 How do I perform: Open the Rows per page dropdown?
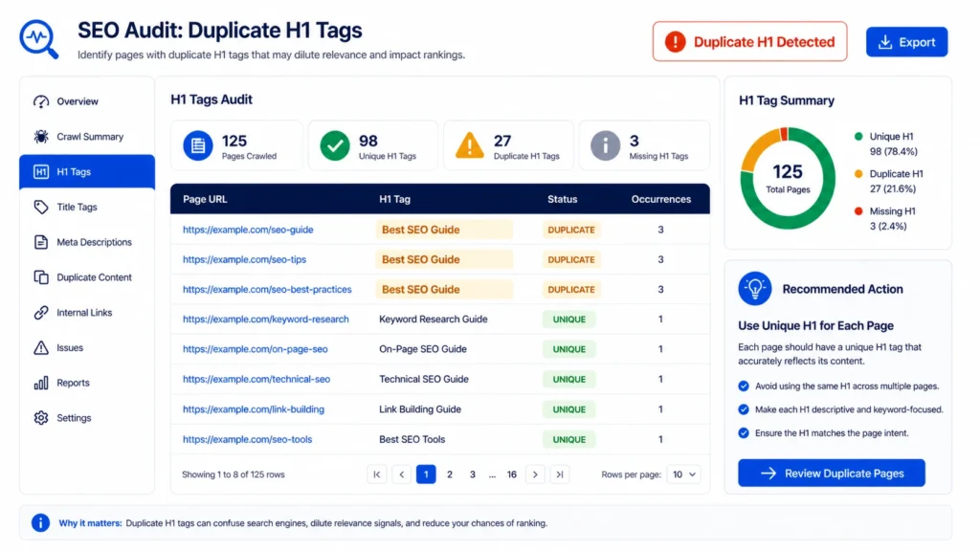(x=683, y=474)
